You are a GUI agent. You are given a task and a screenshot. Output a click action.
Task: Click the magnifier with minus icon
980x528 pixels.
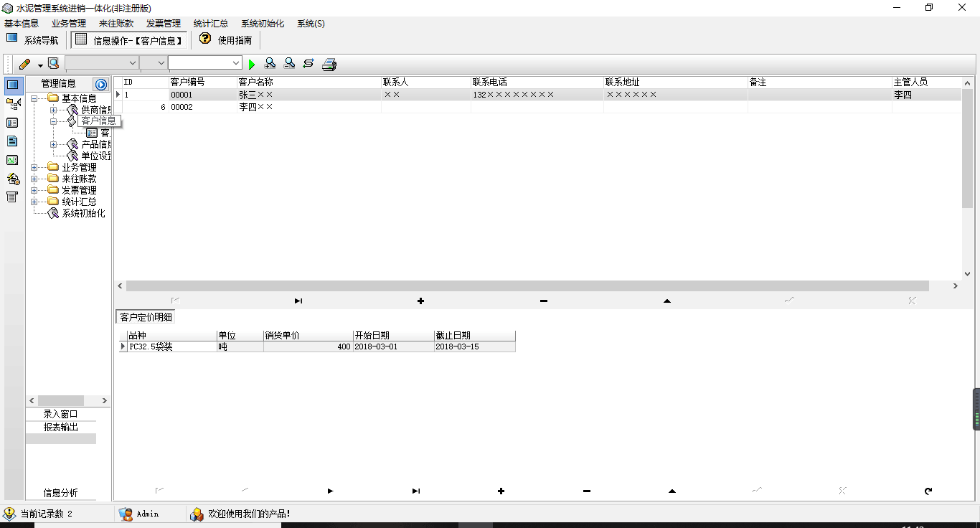tap(289, 64)
